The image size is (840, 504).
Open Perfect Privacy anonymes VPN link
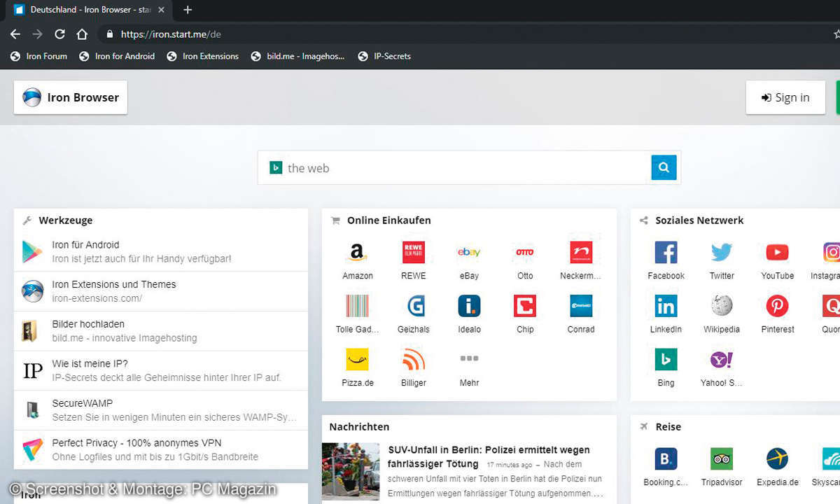pos(161,449)
